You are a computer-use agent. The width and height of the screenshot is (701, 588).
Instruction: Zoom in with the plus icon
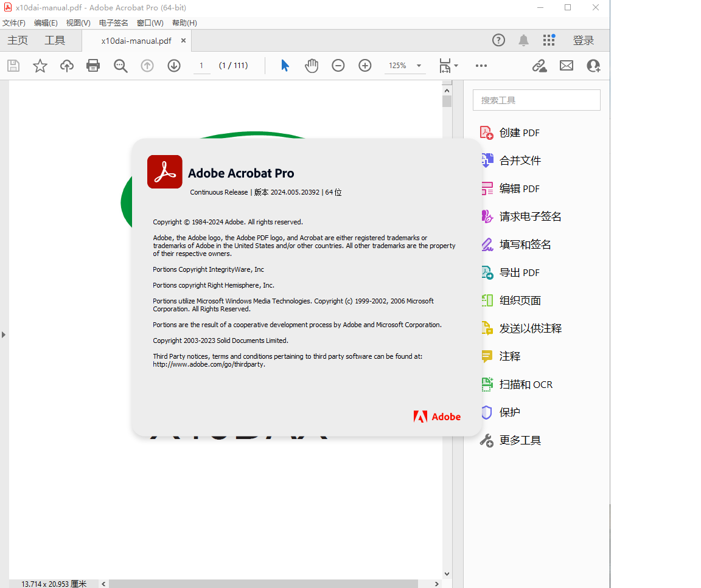pos(365,66)
